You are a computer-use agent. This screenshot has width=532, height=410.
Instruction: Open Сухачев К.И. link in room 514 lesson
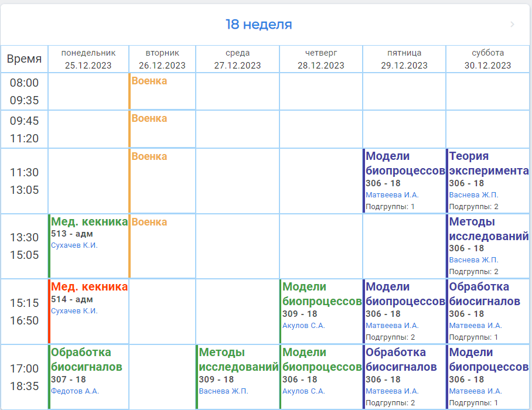tap(74, 311)
